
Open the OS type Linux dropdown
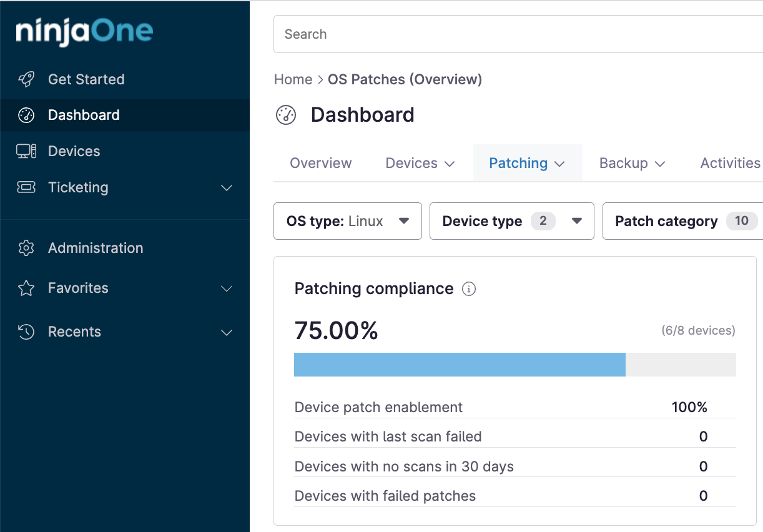[x=348, y=221]
